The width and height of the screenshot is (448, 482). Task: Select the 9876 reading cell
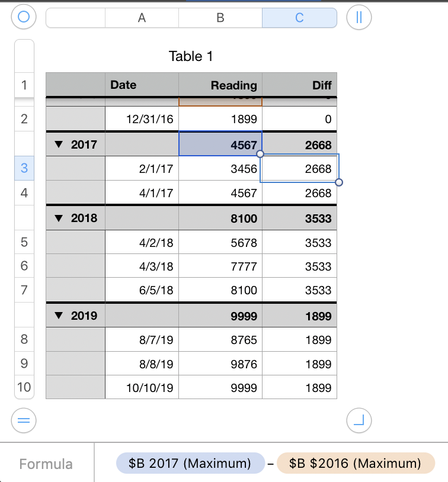point(220,364)
